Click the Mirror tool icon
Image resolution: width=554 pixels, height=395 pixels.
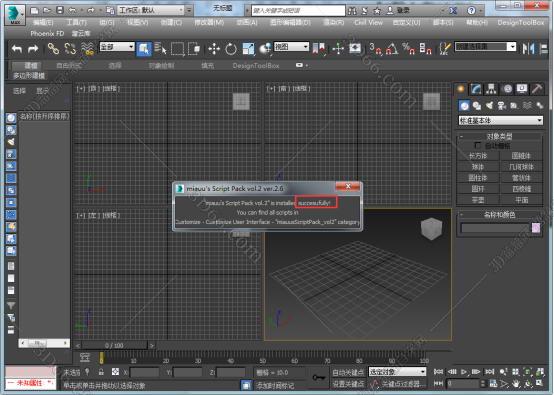[x=528, y=49]
